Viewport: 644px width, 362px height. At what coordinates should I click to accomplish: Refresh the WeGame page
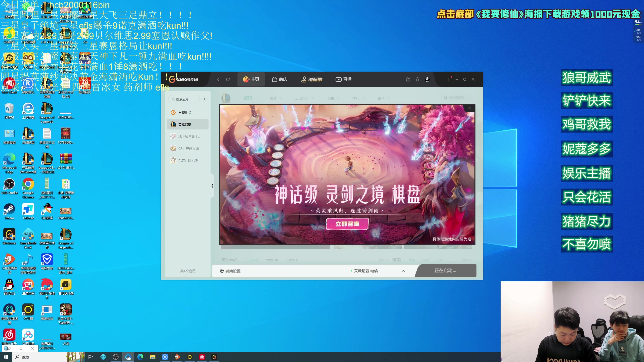[x=228, y=79]
